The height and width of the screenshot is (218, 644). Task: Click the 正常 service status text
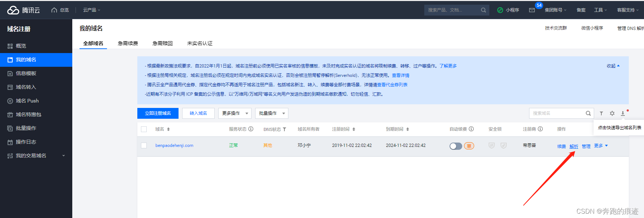(x=233, y=145)
